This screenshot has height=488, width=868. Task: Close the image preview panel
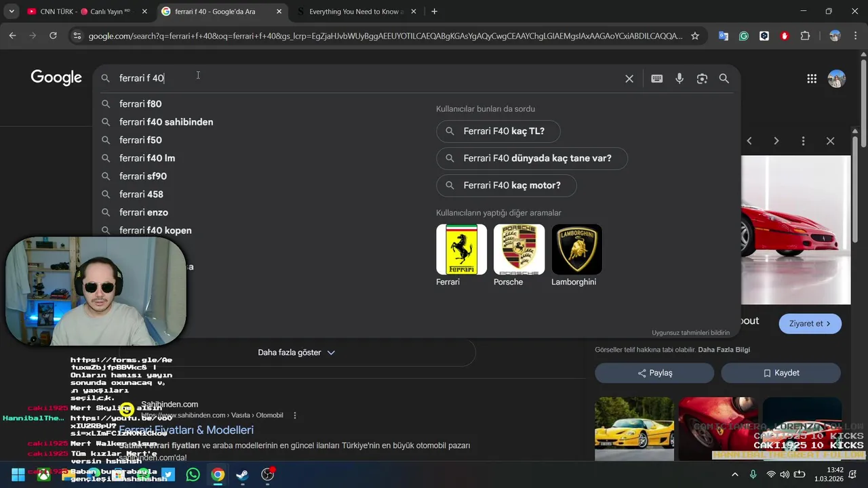pos(830,141)
